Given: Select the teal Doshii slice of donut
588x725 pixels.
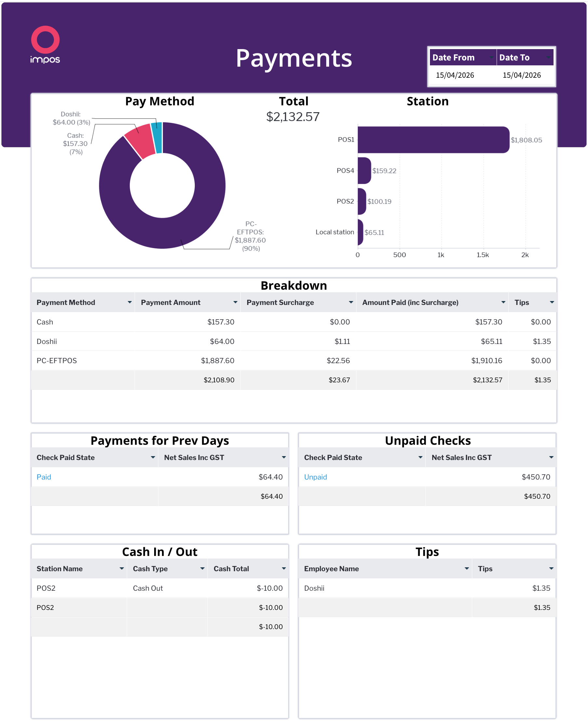Looking at the screenshot, I should point(157,138).
